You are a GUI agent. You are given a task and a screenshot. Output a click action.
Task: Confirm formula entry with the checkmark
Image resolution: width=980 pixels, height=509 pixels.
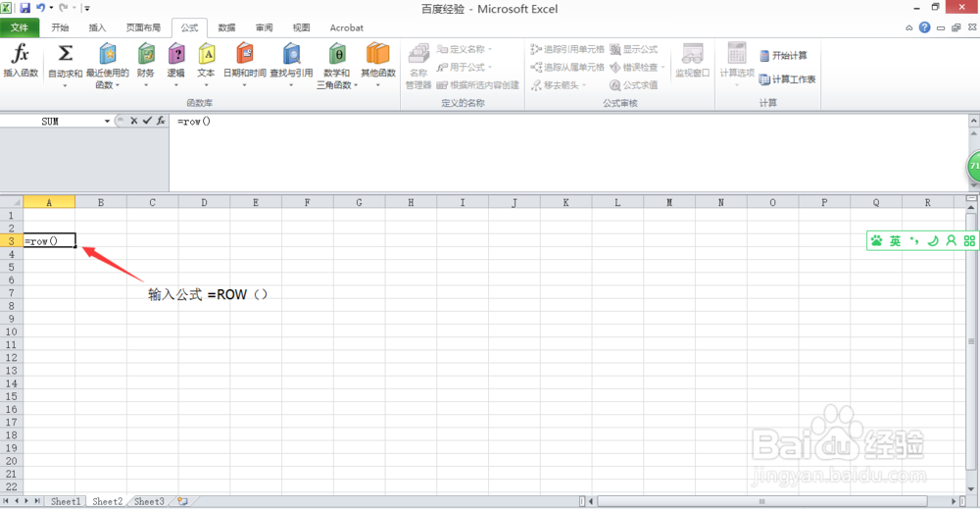(148, 121)
